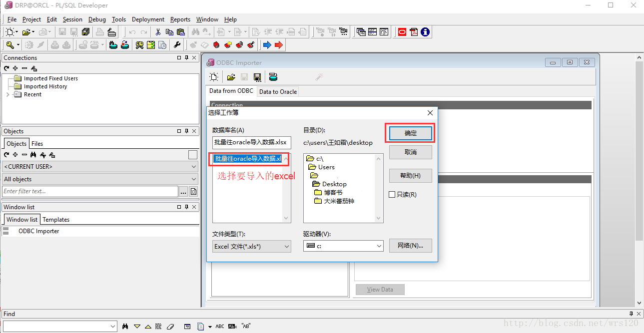Click the 帮助(H) Help button
Viewport: 644px width, 333px height.
[x=411, y=176]
